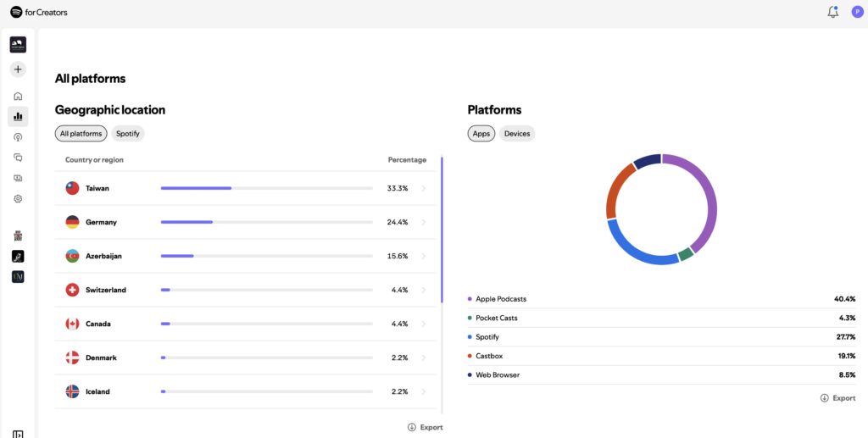Image resolution: width=868 pixels, height=438 pixels.
Task: Click the Canada flag icon
Action: 73,324
